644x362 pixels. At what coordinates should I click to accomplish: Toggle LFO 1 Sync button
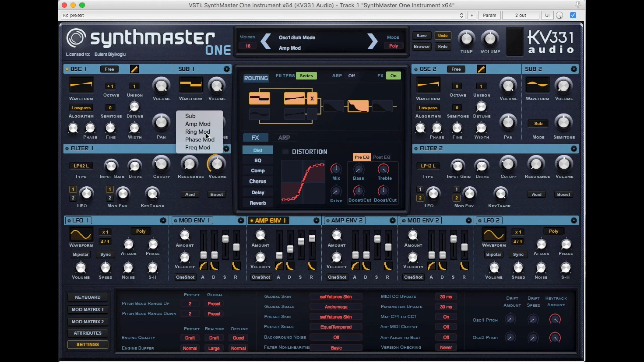point(105,254)
